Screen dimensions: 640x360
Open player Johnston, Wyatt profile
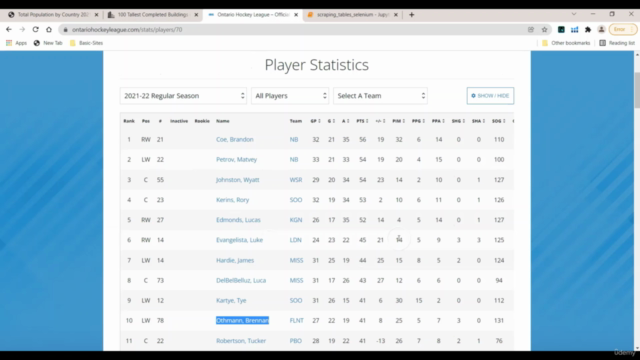click(238, 180)
